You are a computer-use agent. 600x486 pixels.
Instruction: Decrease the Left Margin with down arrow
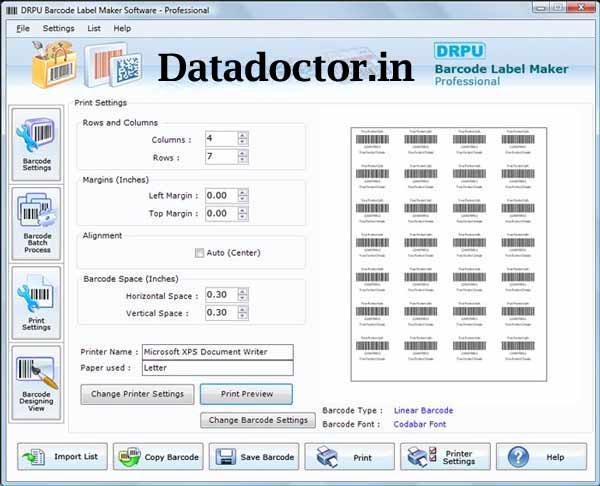pos(243,199)
